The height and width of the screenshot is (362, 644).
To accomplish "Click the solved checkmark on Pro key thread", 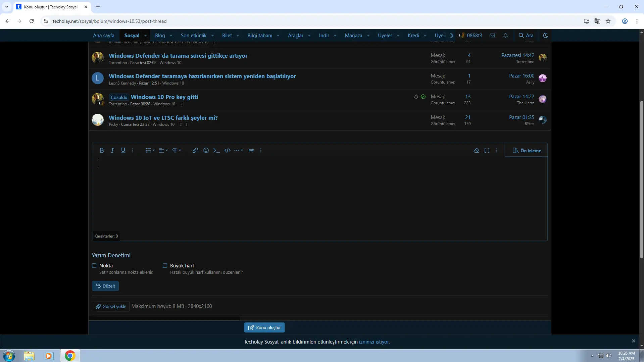I will pyautogui.click(x=423, y=97).
